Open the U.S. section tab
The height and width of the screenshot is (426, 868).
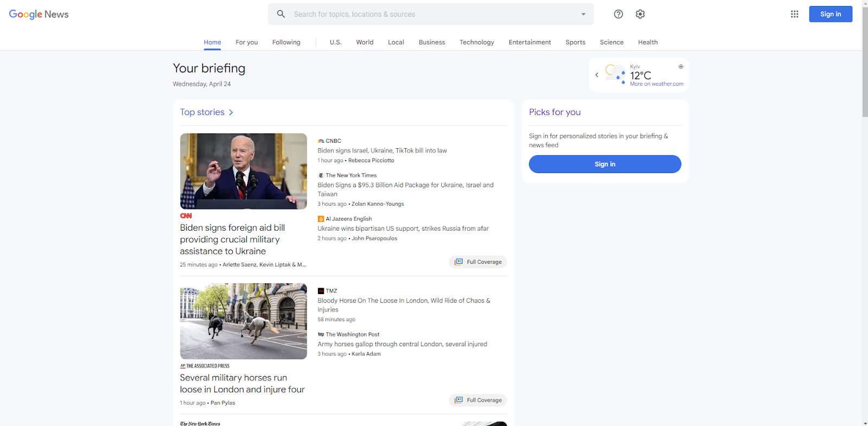pyautogui.click(x=335, y=42)
